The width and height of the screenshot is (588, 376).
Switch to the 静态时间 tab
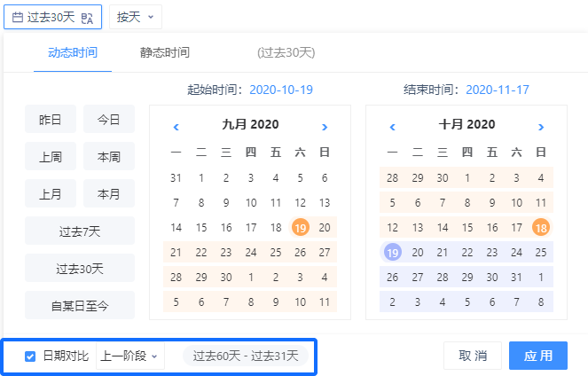tap(165, 53)
